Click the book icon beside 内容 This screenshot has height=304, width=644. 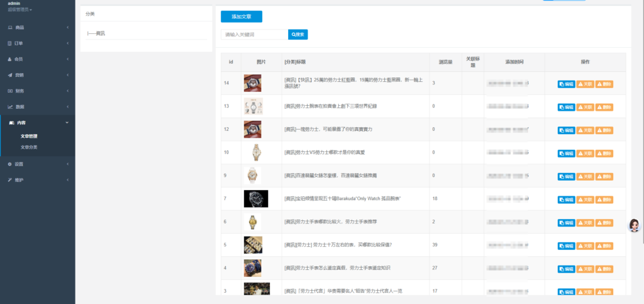11,123
